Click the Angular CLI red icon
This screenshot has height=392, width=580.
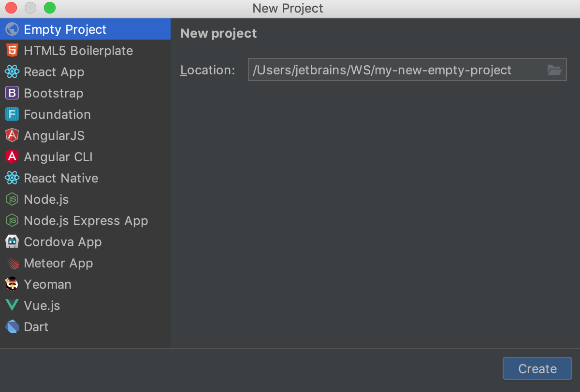[12, 157]
